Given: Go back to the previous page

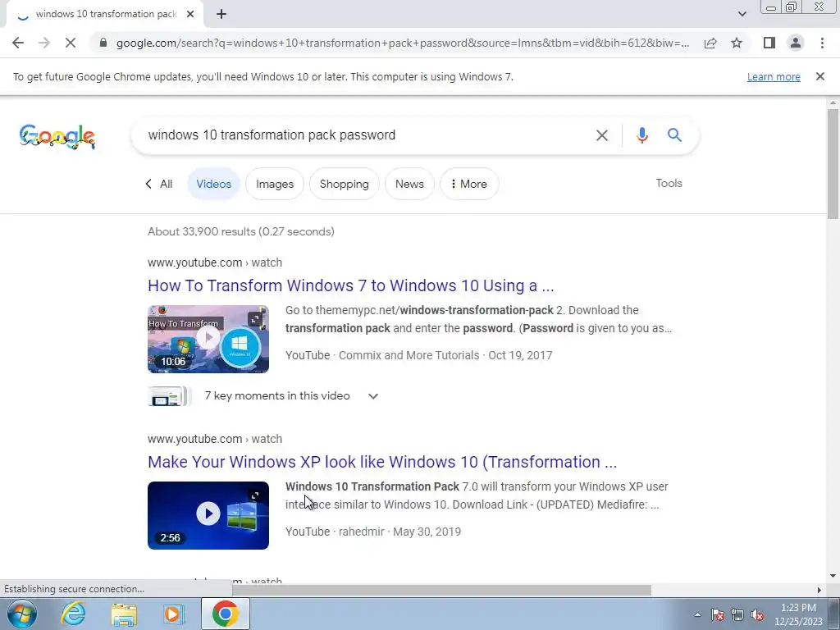Looking at the screenshot, I should coord(18,43).
